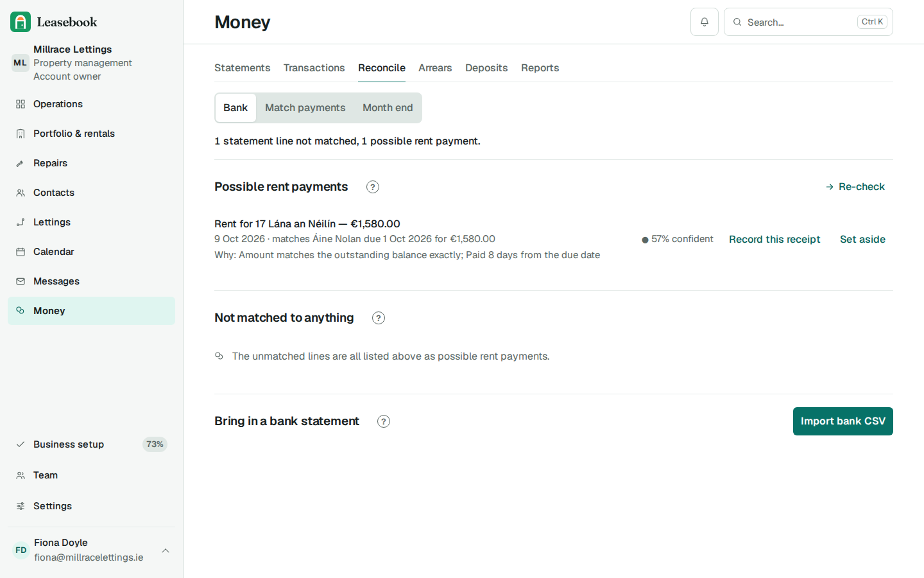The image size is (924, 578).
Task: Click the Team people icon
Action: (x=21, y=475)
